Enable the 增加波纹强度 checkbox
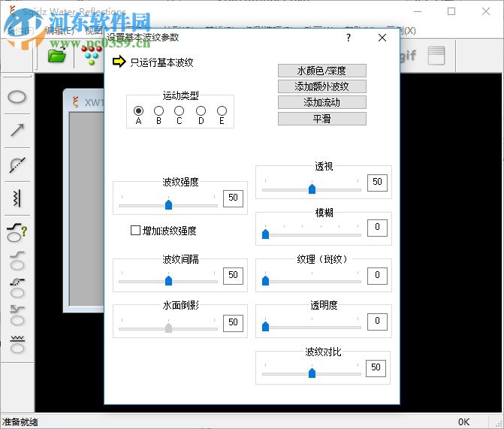The image size is (504, 429). (136, 230)
